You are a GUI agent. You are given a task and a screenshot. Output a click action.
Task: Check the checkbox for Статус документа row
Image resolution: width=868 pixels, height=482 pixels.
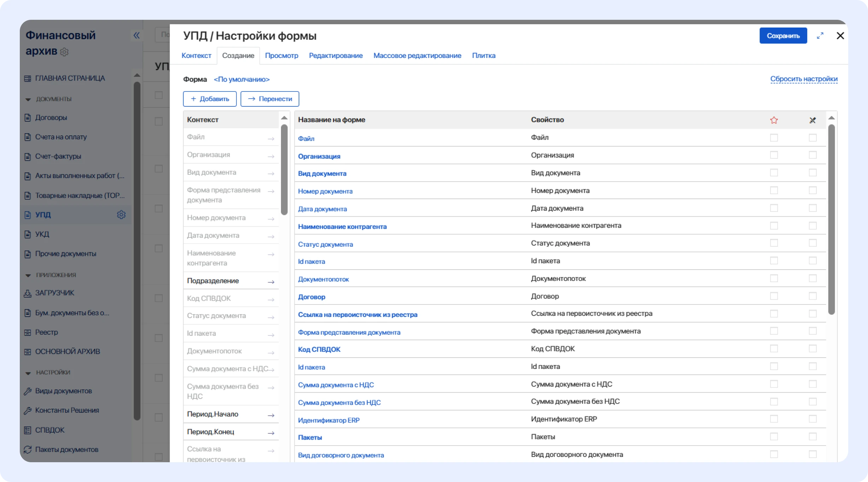click(x=774, y=243)
